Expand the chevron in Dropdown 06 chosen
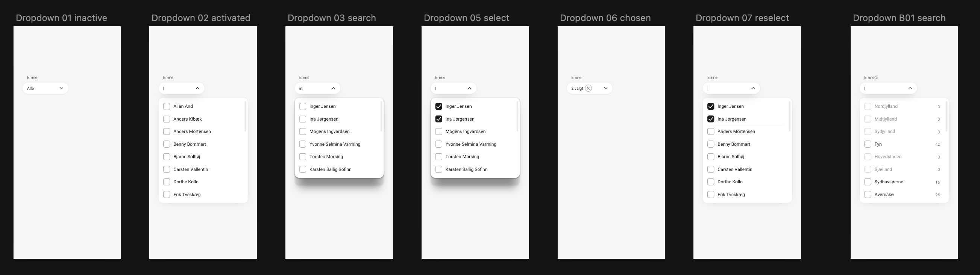980x275 pixels. point(606,88)
